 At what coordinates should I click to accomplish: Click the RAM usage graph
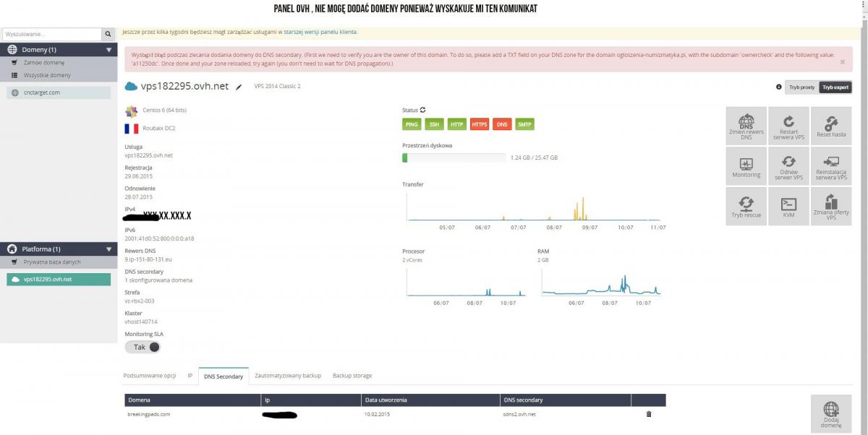click(601, 282)
